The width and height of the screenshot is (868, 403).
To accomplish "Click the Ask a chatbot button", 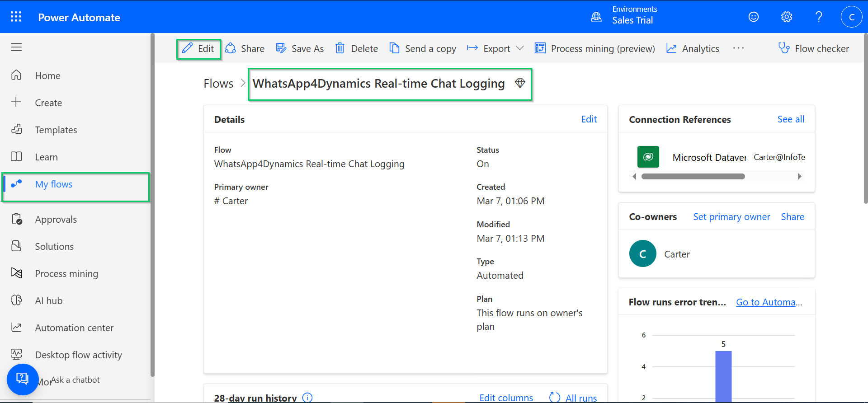I will tap(22, 379).
